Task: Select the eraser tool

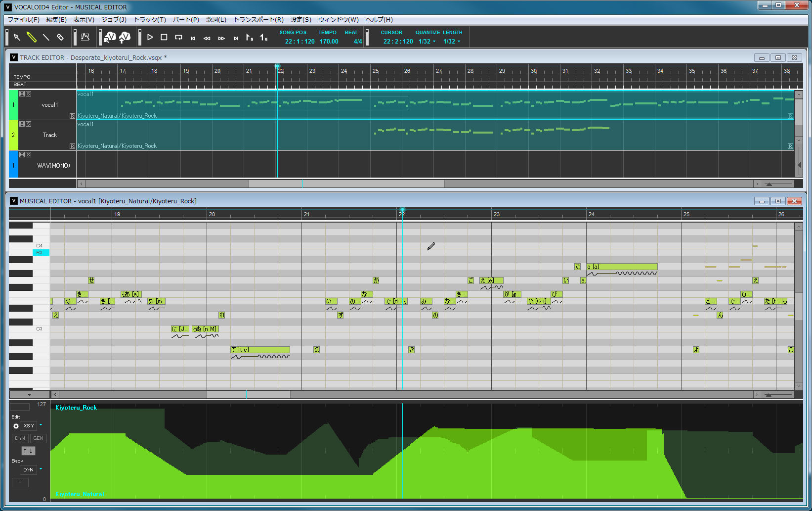Action: tap(60, 37)
